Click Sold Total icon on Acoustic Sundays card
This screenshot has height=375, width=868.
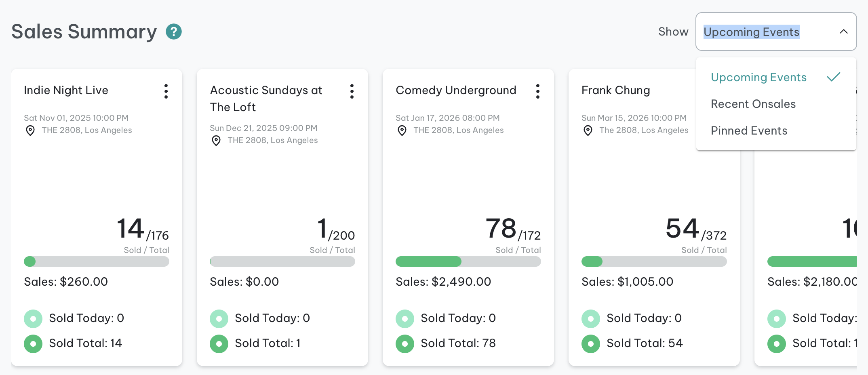pos(219,344)
